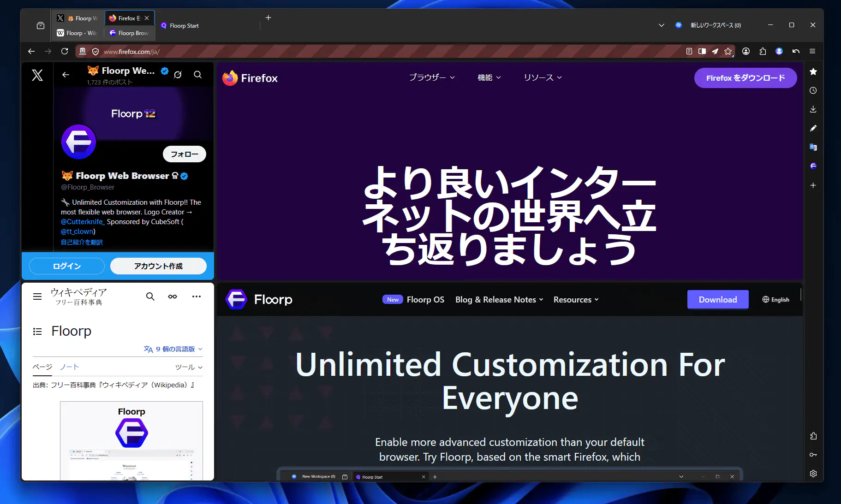
Task: Open browsing history from the sidebar clock icon
Action: 813,90
